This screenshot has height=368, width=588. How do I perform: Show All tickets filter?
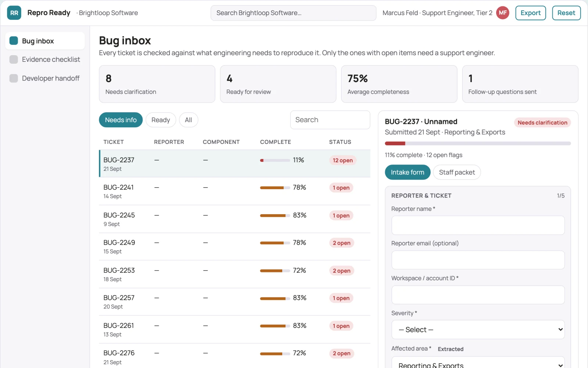pyautogui.click(x=189, y=120)
